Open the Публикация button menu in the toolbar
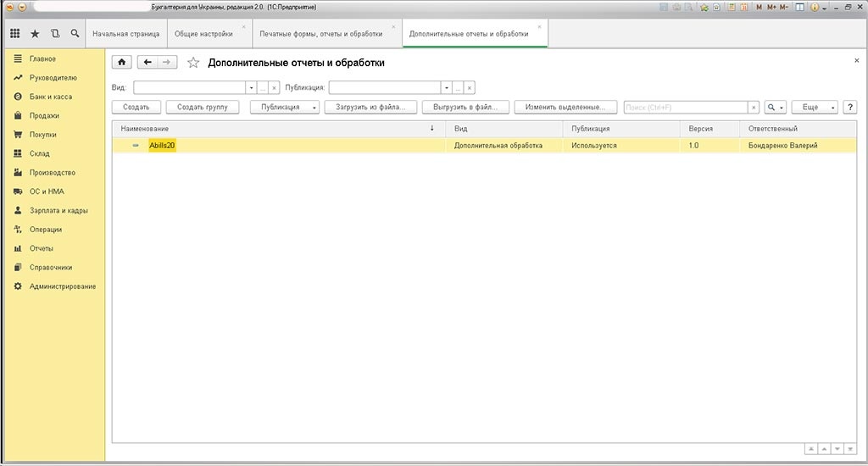Viewport: 868px width, 466px height. pyautogui.click(x=285, y=108)
